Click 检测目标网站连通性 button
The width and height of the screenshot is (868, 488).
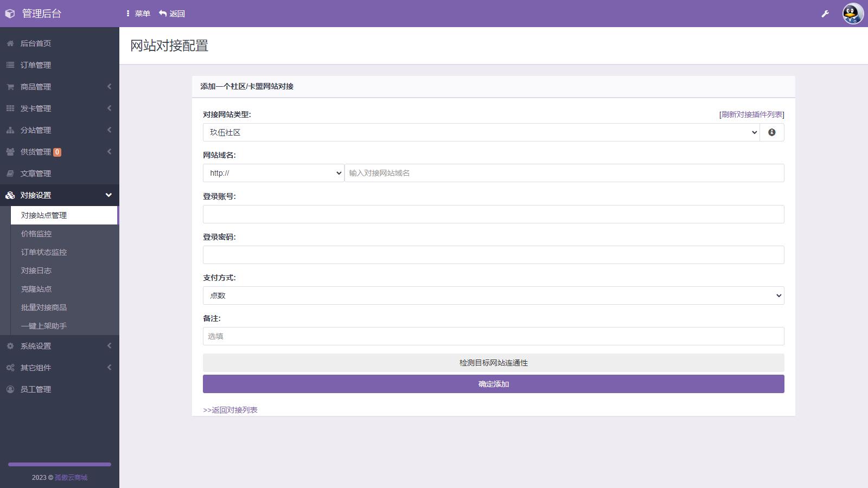[x=493, y=363]
